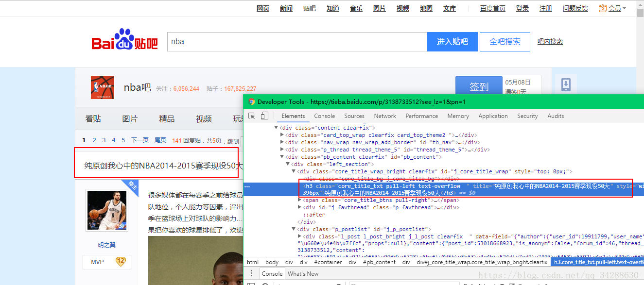This screenshot has width=644, height=285.
Task: Click the username 明之翼
Action: tap(106, 245)
